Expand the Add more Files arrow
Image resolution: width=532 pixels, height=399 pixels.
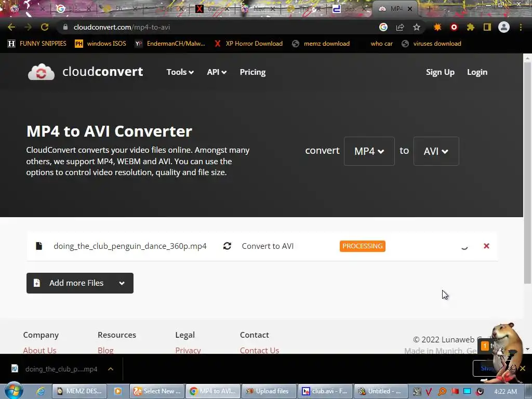122,283
